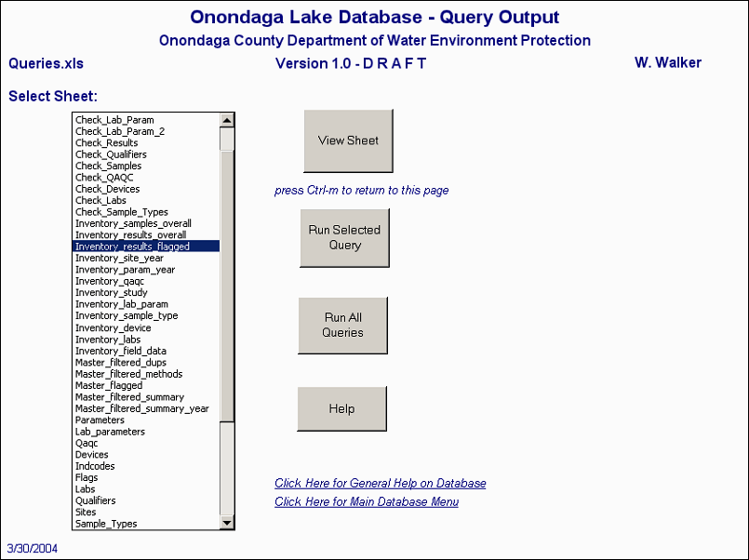This screenshot has width=749, height=560.
Task: Choose Inventory_lab_param entry
Action: pyautogui.click(x=146, y=304)
